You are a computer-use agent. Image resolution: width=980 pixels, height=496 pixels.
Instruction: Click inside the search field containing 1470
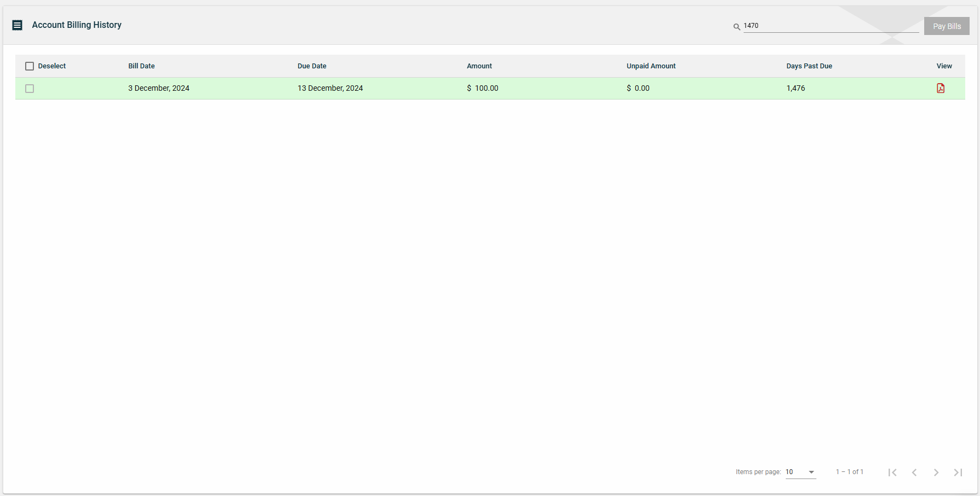(x=821, y=25)
